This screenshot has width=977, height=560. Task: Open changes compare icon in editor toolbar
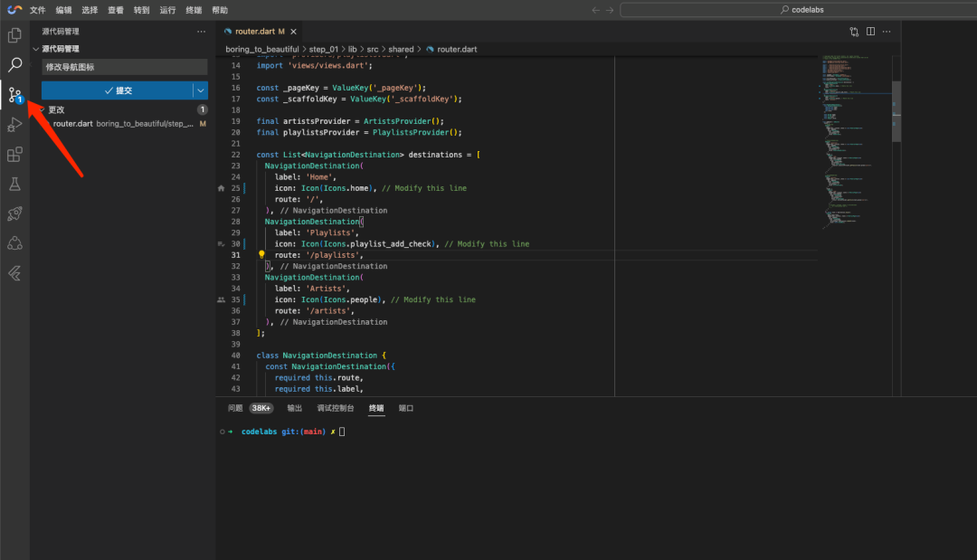pos(854,31)
